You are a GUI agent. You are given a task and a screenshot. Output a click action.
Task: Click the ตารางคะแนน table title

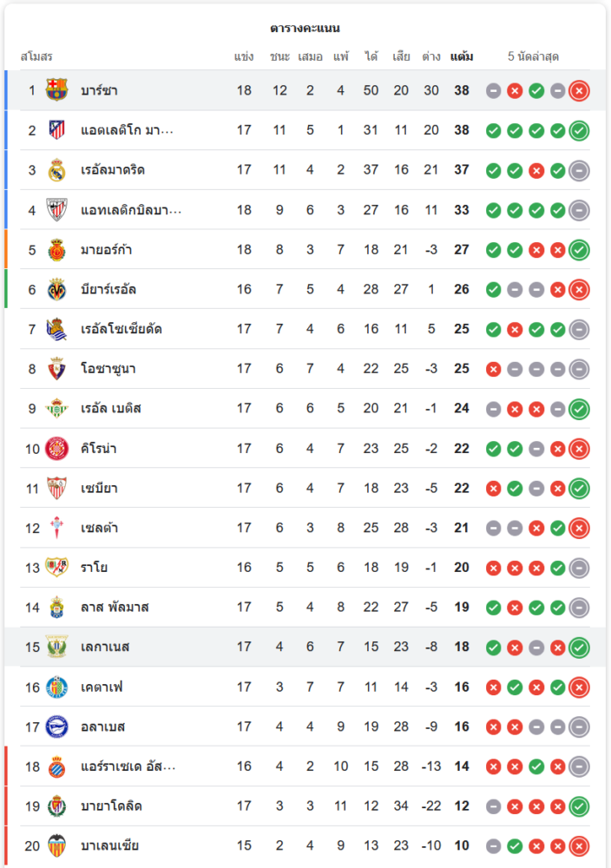305,28
